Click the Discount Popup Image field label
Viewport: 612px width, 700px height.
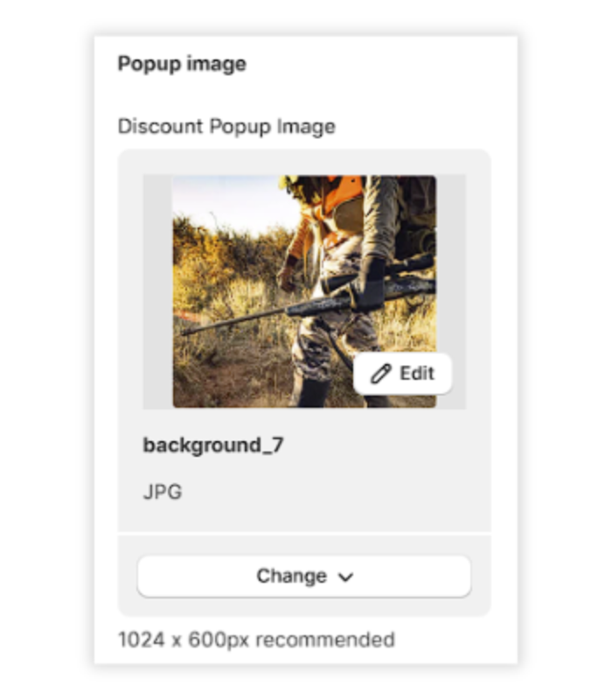[226, 126]
